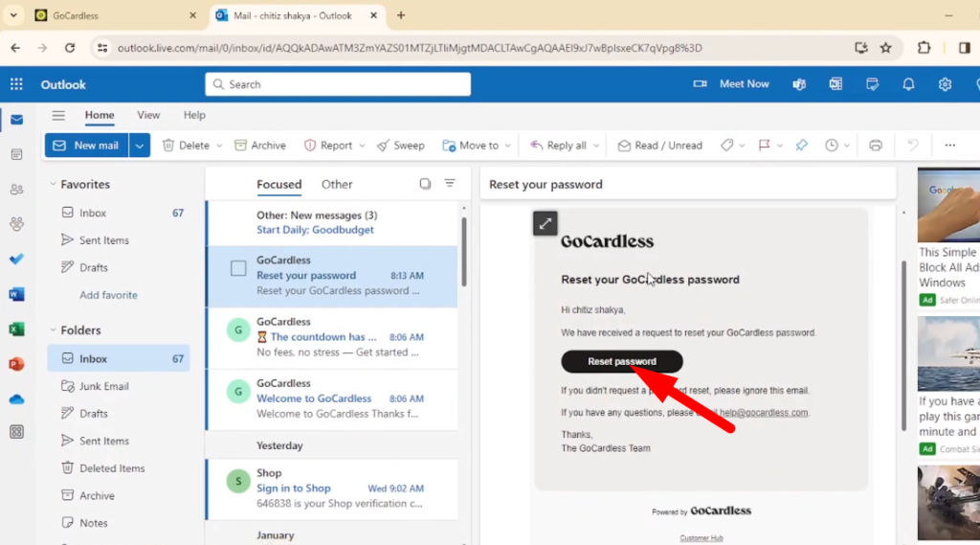The height and width of the screenshot is (545, 980).
Task: Pin the message with pin icon
Action: click(801, 146)
